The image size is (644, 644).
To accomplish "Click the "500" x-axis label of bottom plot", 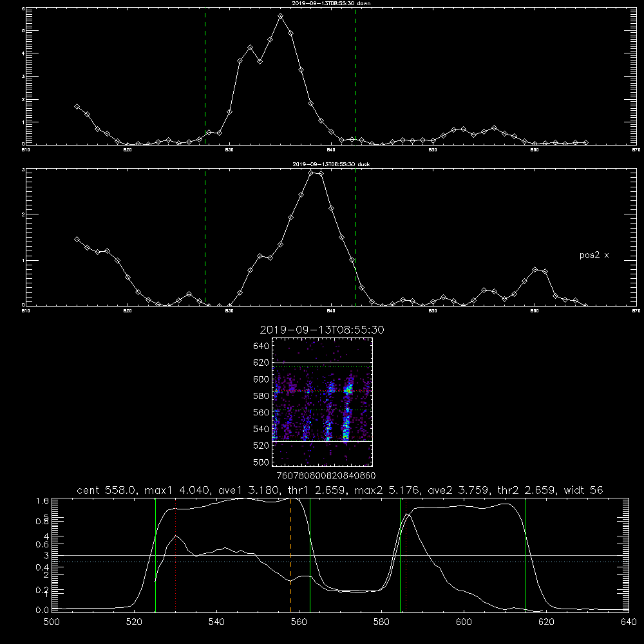I will tap(52, 622).
